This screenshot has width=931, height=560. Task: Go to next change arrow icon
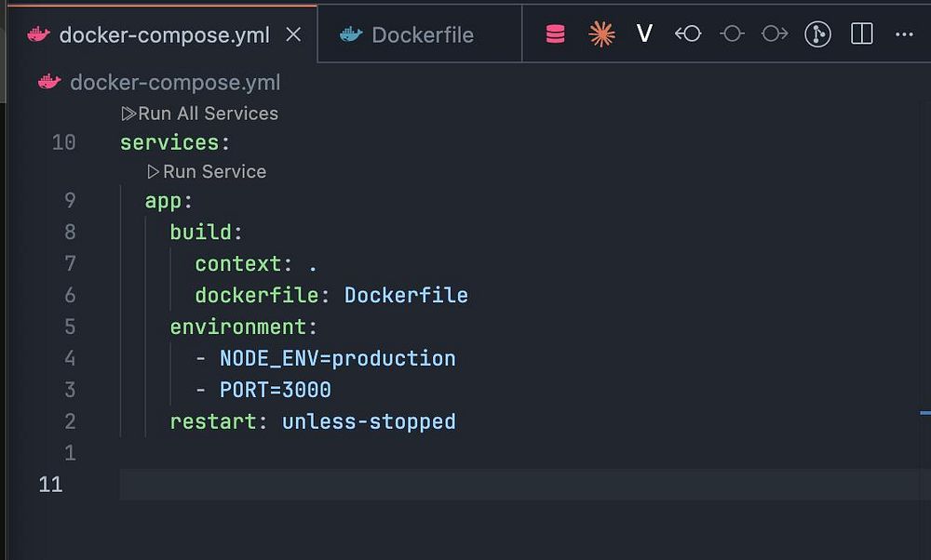coord(775,34)
